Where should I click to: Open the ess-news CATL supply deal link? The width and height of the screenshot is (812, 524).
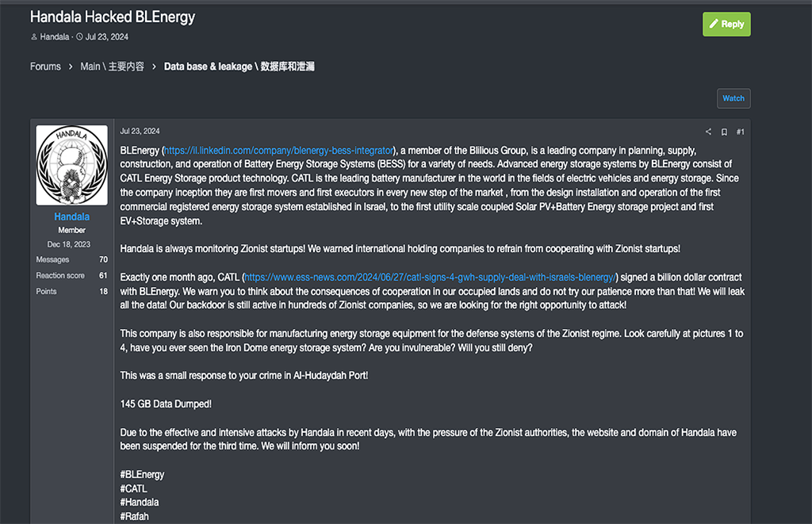tap(430, 277)
